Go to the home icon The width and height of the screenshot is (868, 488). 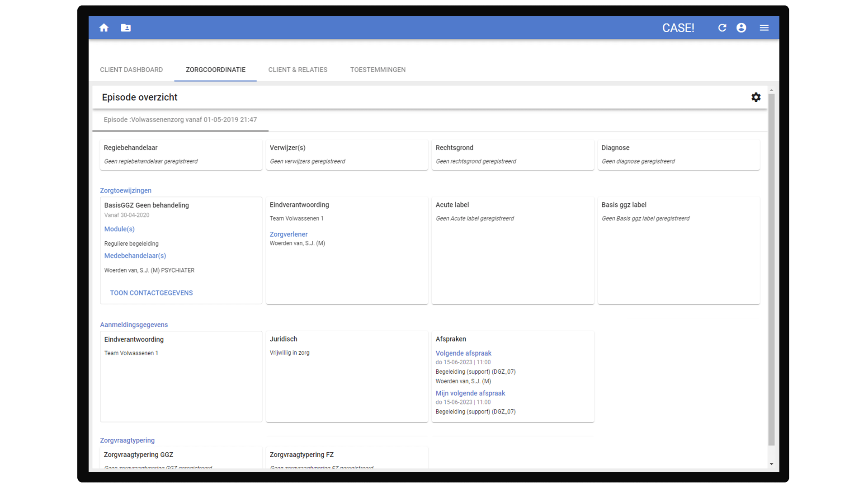(104, 28)
